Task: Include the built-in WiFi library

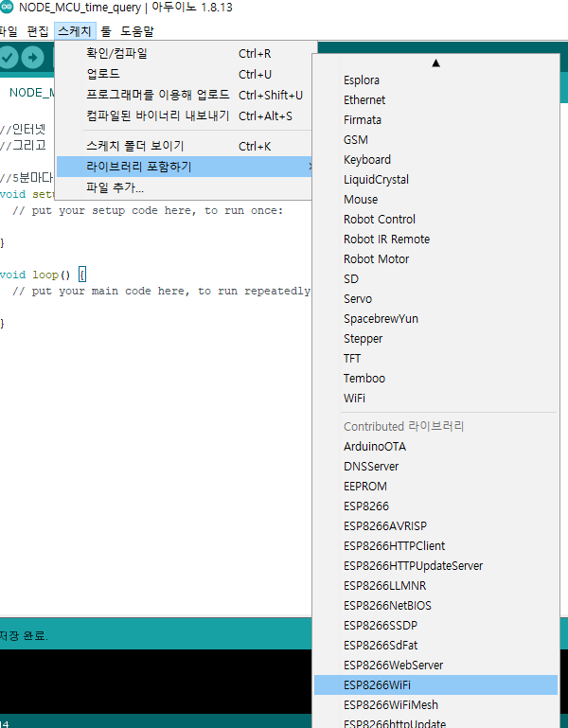Action: [435, 399]
